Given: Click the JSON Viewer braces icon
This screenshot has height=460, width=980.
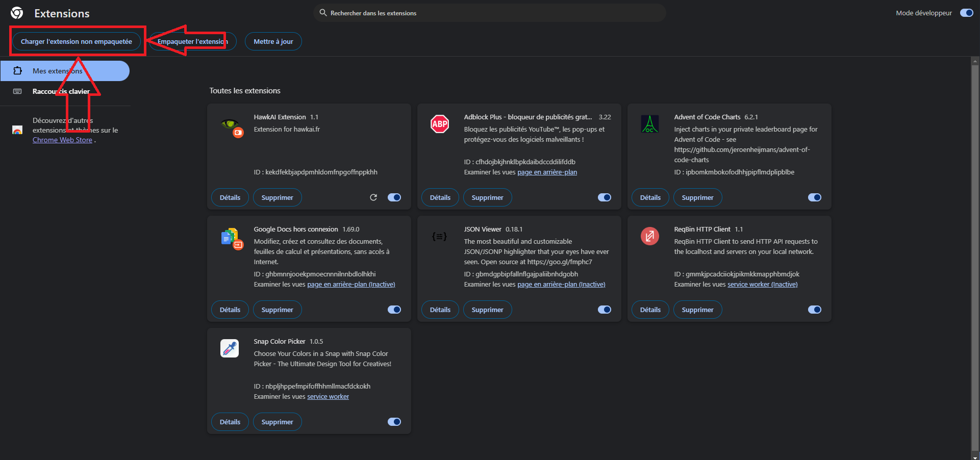Looking at the screenshot, I should tap(439, 236).
